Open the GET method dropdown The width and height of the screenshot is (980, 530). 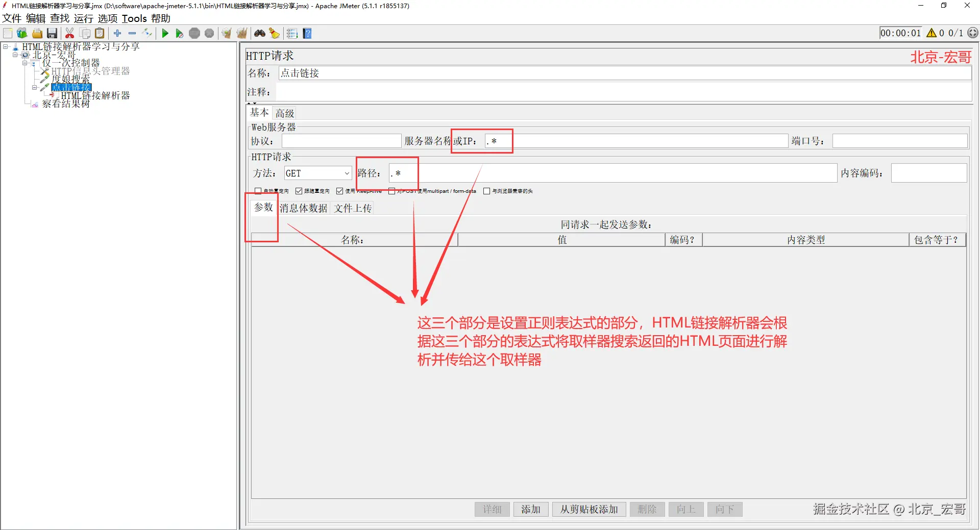pos(318,173)
